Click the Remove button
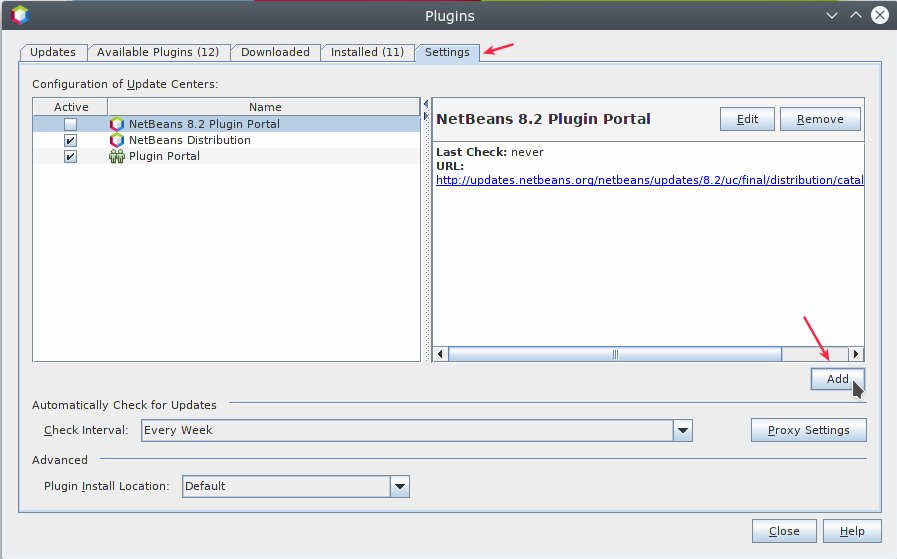 point(820,119)
